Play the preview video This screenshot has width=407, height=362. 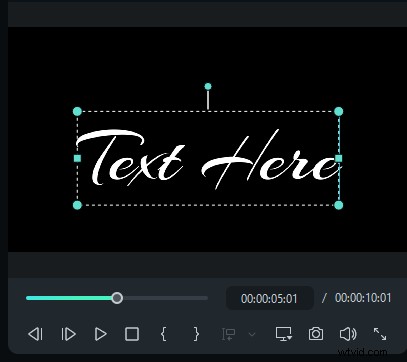coord(100,334)
